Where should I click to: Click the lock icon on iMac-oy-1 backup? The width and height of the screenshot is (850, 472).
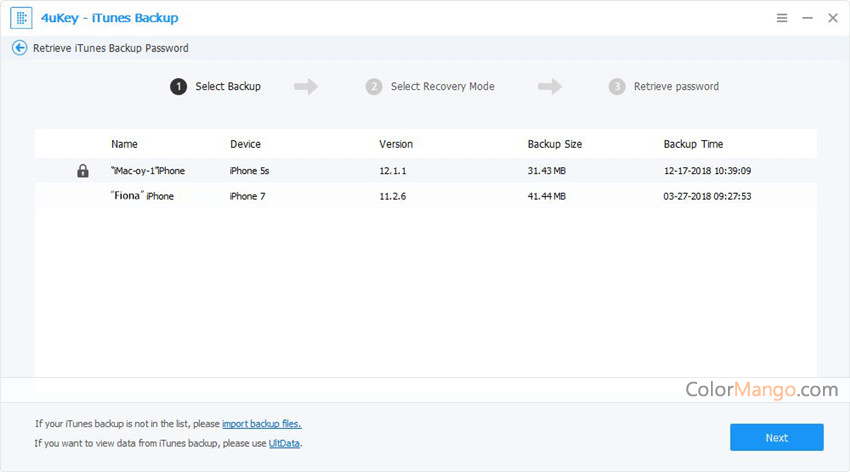click(83, 171)
